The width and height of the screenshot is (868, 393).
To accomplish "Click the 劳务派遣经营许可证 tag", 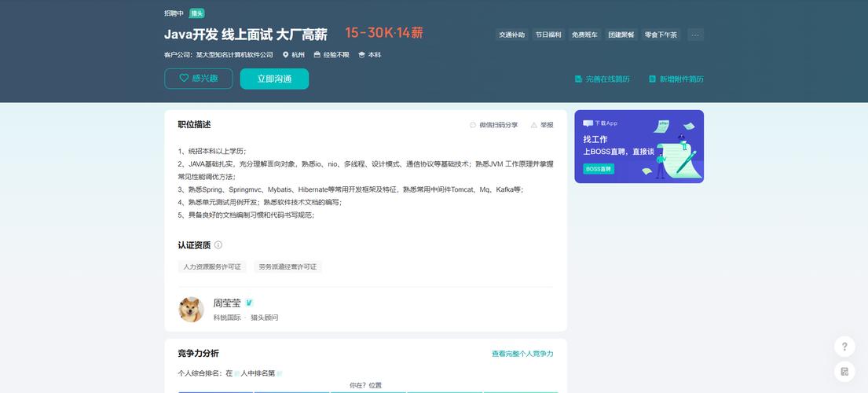I will [288, 266].
